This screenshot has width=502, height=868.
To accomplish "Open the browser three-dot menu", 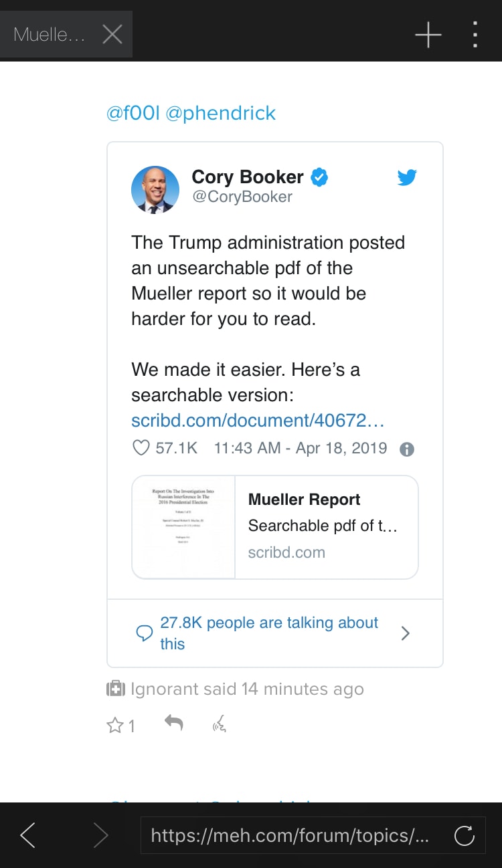I will coord(475,34).
